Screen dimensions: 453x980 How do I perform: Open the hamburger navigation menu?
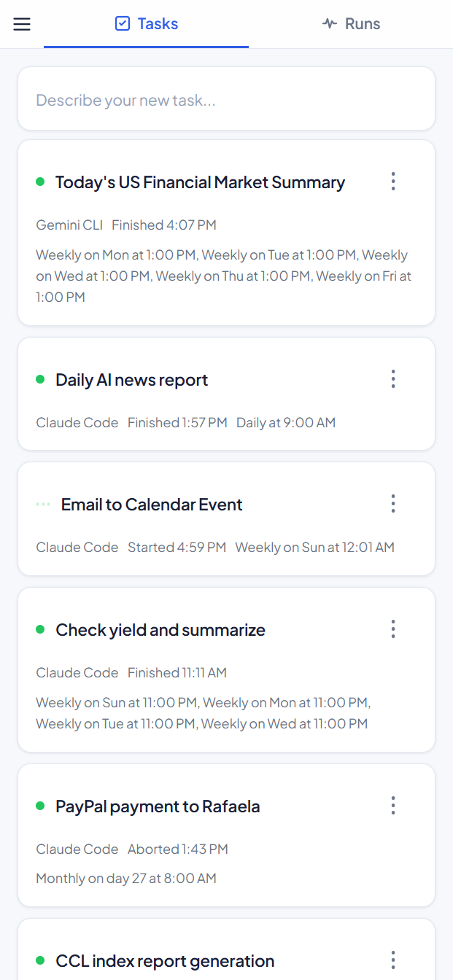tap(22, 23)
